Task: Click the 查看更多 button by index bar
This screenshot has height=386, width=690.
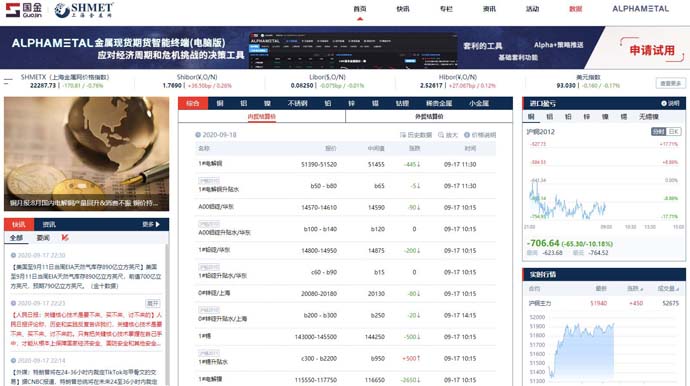Action: (x=671, y=83)
